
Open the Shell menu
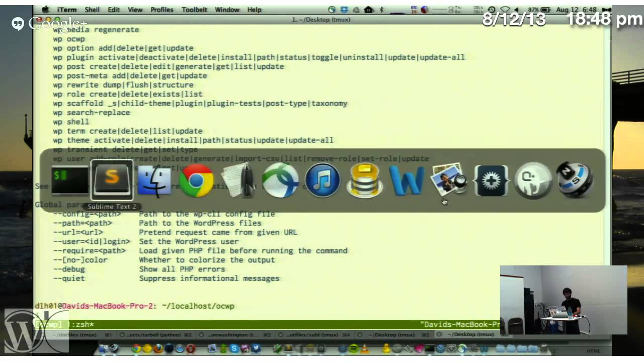click(92, 10)
